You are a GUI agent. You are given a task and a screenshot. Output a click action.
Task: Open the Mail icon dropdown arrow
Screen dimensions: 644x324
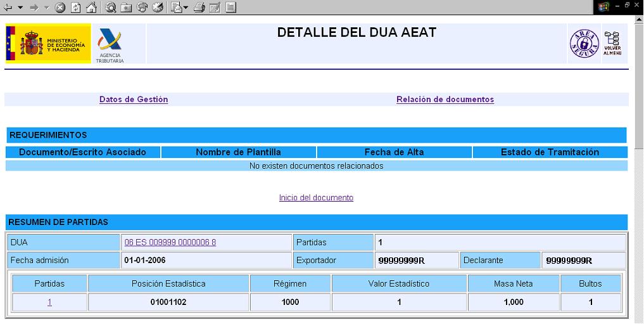click(x=186, y=8)
